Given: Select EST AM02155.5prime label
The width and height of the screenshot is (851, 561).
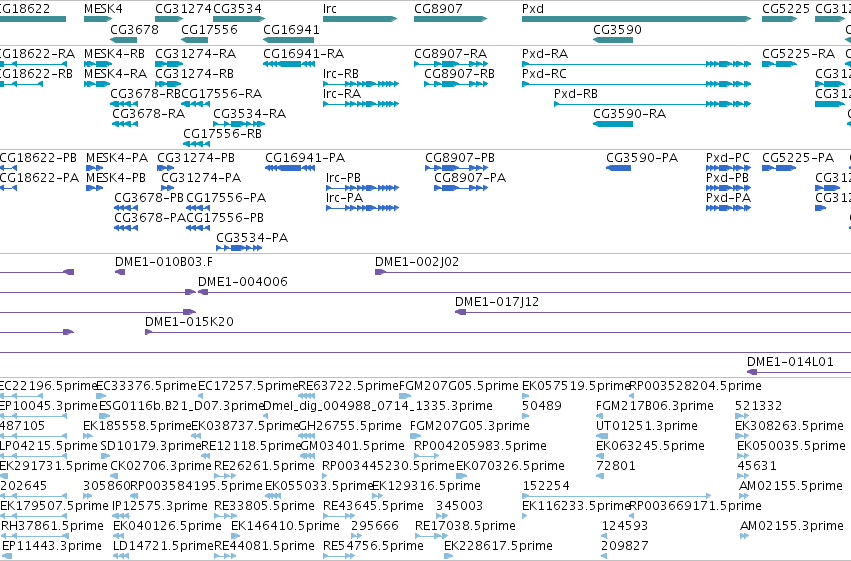Looking at the screenshot, I should (791, 487).
